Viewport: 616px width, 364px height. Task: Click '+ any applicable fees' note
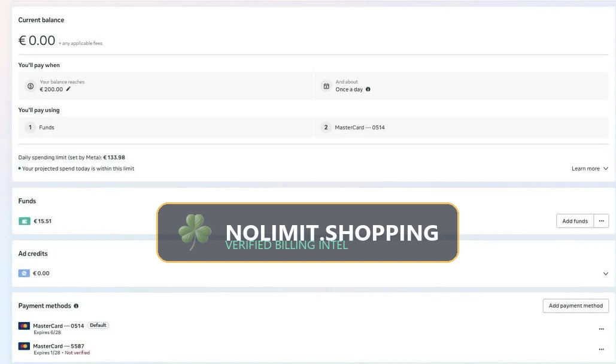click(x=81, y=43)
